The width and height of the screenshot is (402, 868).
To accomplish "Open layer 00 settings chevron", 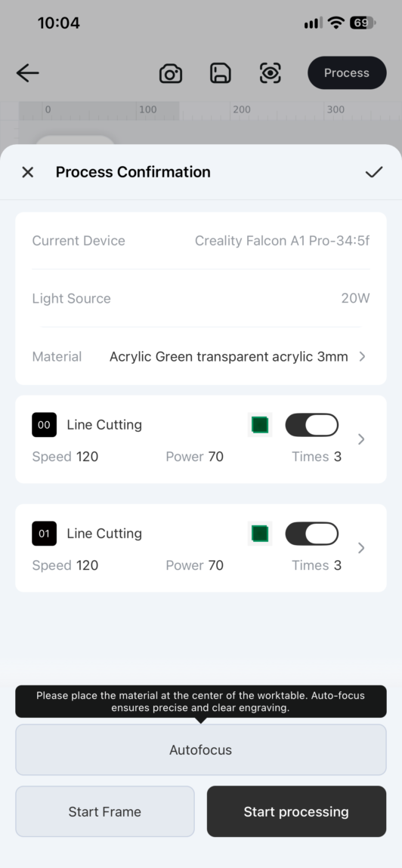I will tap(361, 439).
